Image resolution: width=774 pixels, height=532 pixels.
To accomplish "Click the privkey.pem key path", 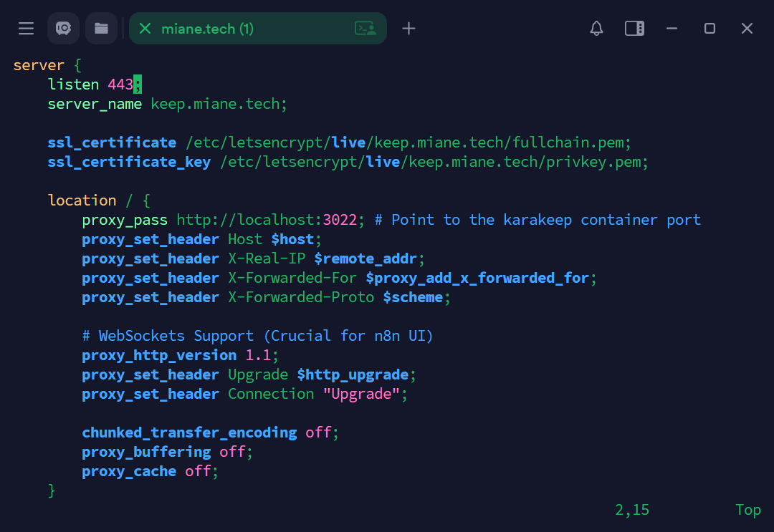I will pos(434,162).
